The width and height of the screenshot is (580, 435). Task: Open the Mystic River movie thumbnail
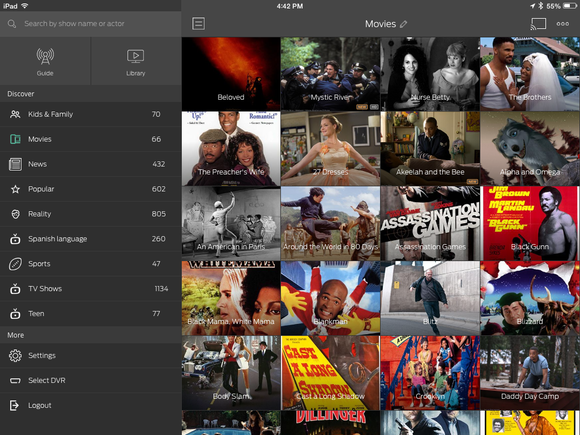tap(330, 74)
